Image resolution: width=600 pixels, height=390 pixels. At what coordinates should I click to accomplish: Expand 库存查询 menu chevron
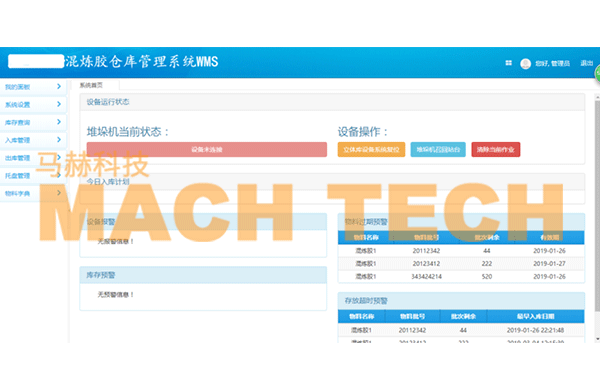[59, 122]
